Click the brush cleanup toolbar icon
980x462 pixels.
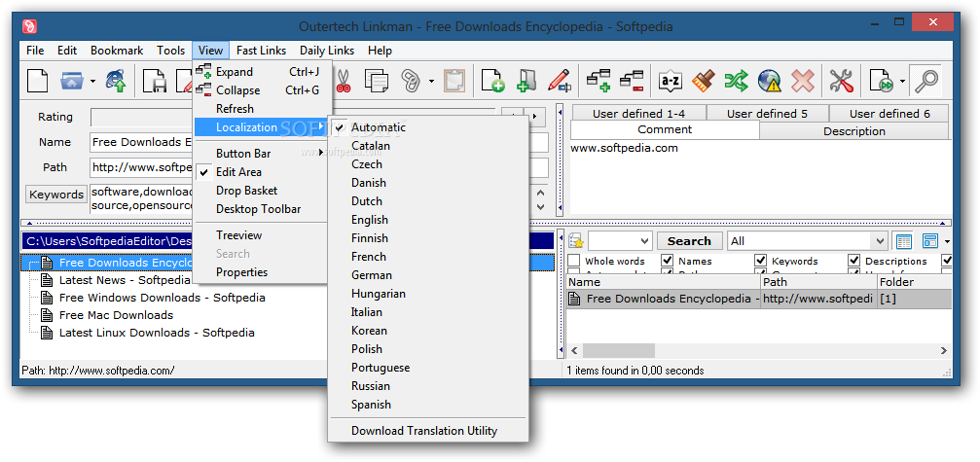click(704, 81)
